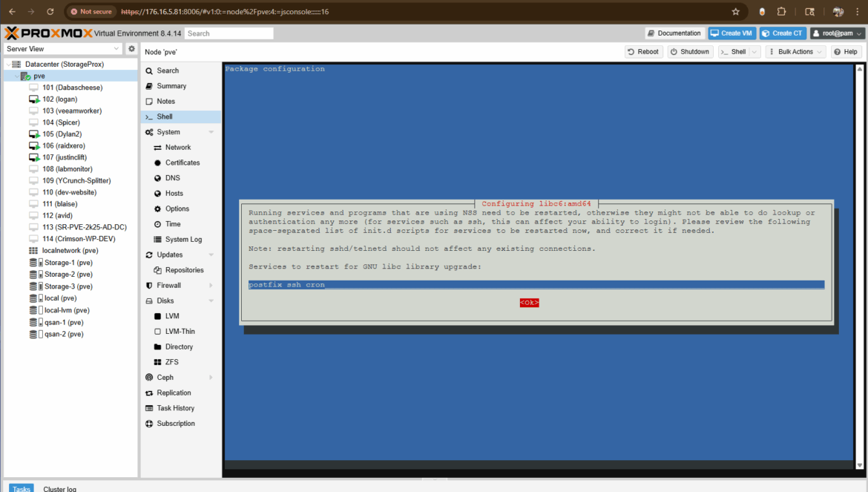868x492 pixels.
Task: Click the ZFS grid icon
Action: pyautogui.click(x=157, y=362)
